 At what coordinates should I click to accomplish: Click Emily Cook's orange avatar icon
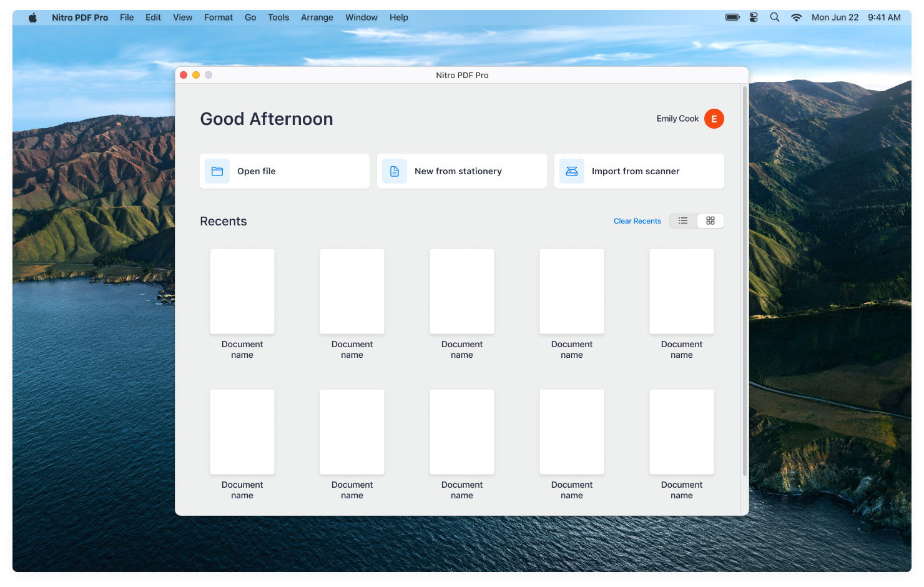(714, 119)
